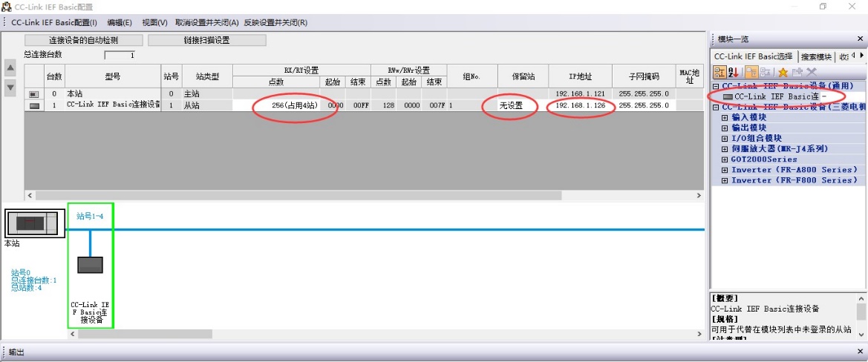Click the 型号 column header
The image size is (868, 362).
coord(112,76)
